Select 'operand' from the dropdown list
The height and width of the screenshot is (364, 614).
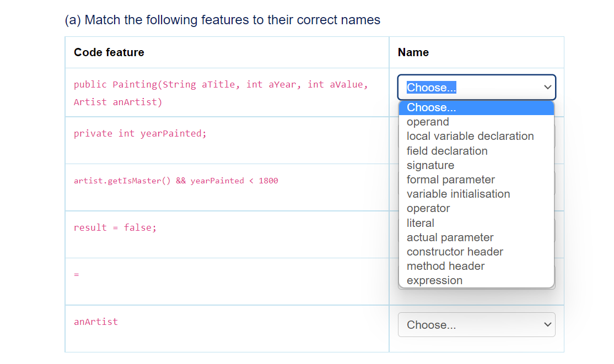coord(428,122)
